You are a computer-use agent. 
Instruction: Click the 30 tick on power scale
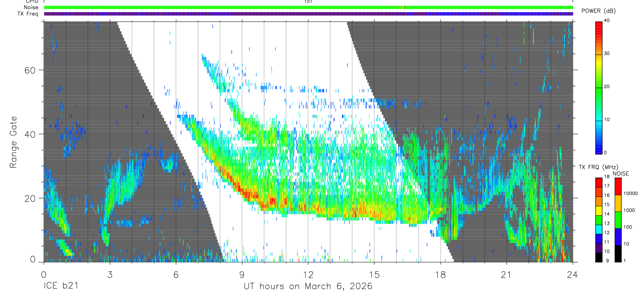point(608,53)
